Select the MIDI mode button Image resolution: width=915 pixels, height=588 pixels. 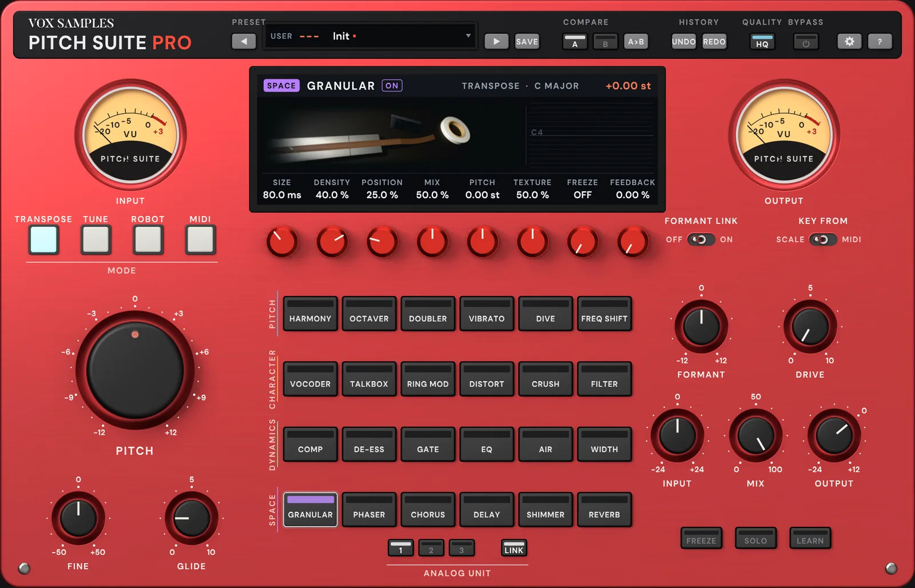[200, 239]
